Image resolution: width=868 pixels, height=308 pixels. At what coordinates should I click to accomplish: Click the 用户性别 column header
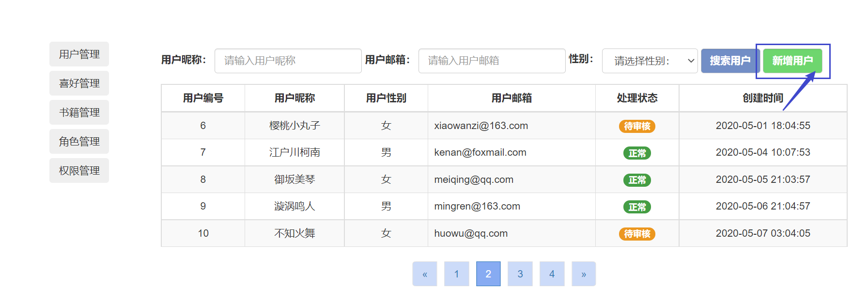click(x=386, y=98)
